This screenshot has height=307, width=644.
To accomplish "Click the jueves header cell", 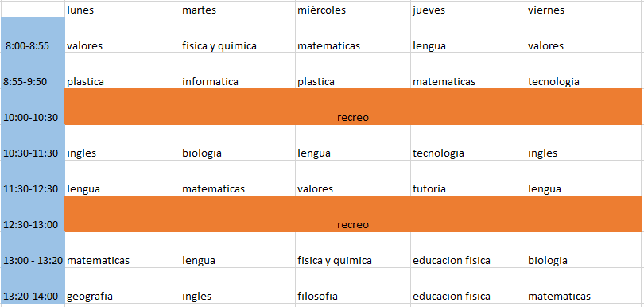I will click(x=468, y=9).
